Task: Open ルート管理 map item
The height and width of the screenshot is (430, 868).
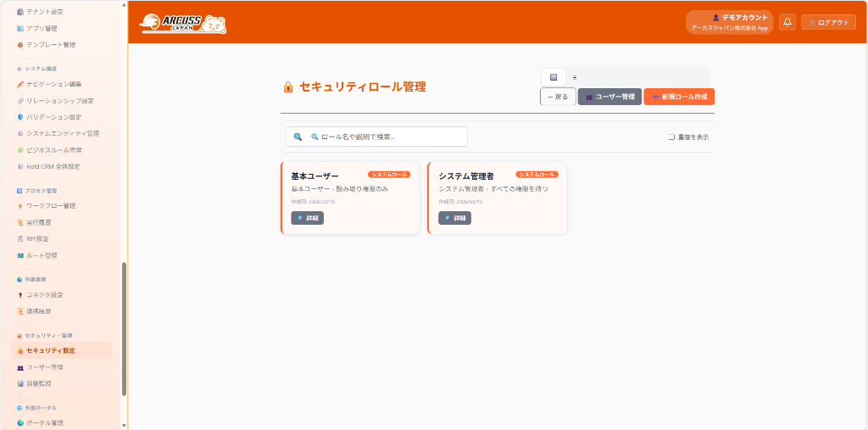Action: click(x=37, y=255)
